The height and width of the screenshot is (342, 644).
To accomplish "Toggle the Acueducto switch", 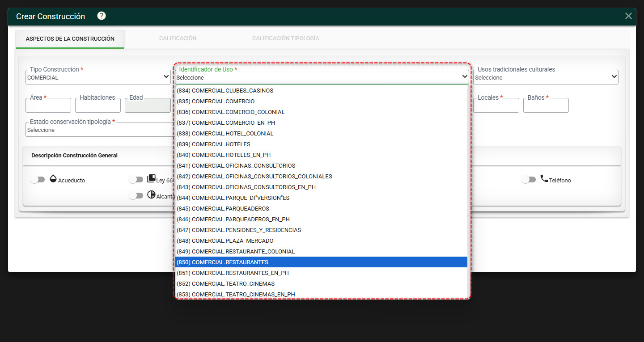I will click(x=38, y=180).
